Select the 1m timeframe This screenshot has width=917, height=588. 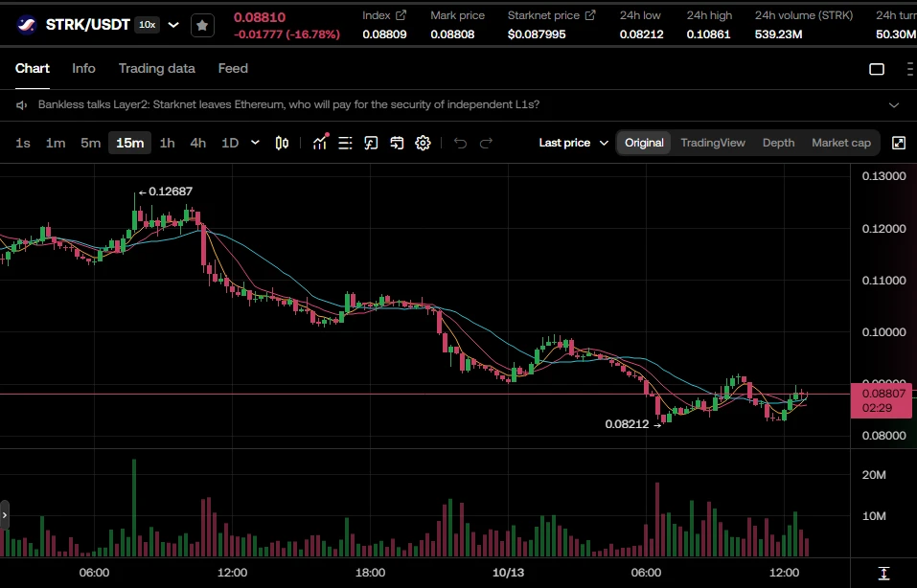[x=56, y=144]
